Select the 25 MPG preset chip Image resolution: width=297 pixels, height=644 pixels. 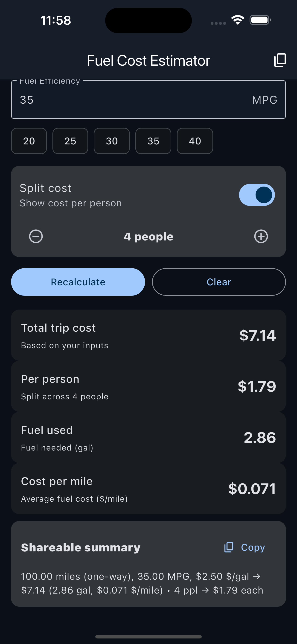coord(70,141)
